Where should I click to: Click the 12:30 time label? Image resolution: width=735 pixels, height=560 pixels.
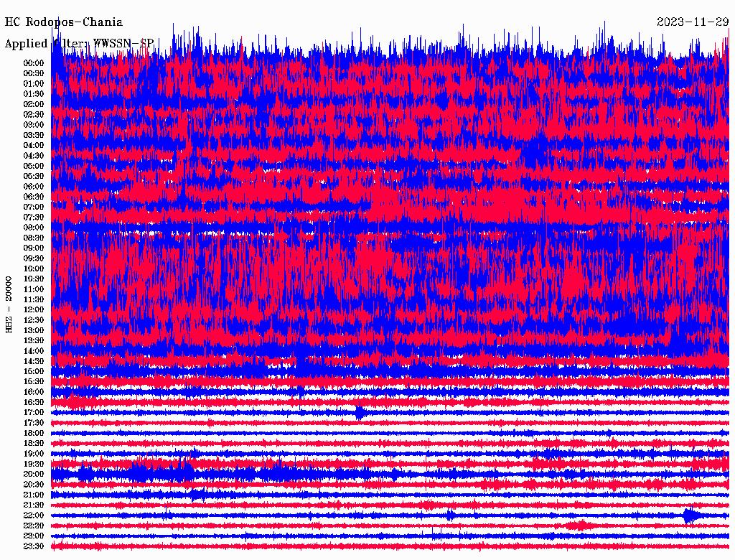tap(34, 320)
